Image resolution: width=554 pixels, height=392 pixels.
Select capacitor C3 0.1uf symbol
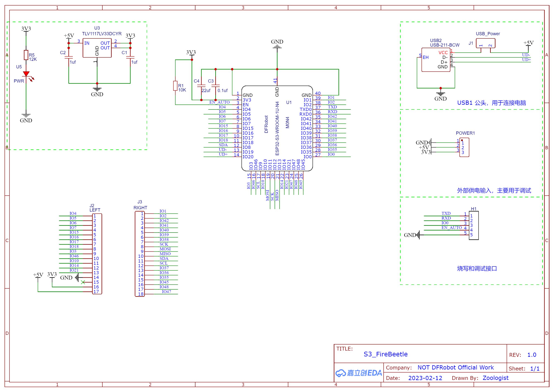pyautogui.click(x=215, y=86)
